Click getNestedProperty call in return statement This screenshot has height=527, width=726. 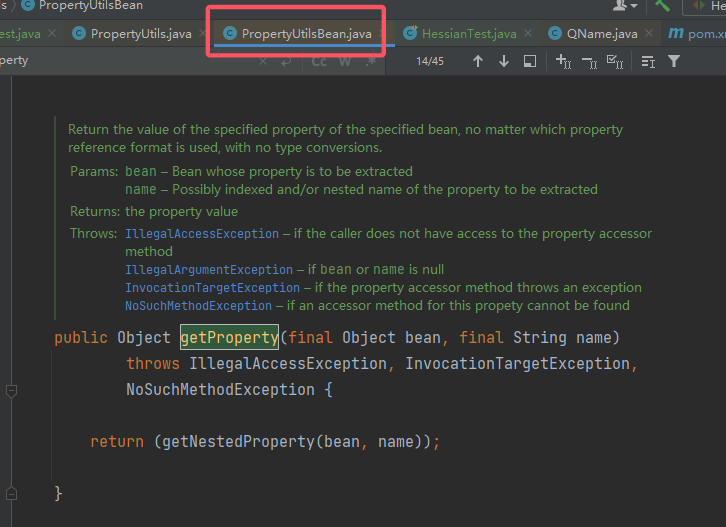coord(238,442)
